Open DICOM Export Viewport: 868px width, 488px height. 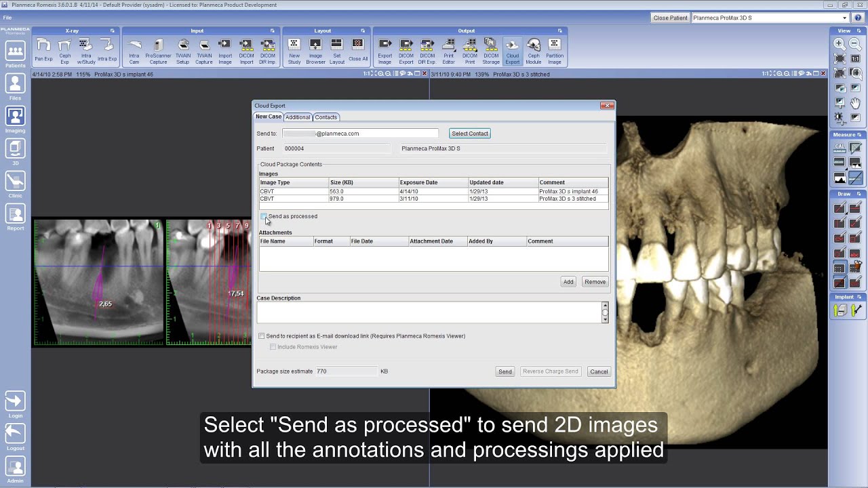(x=406, y=51)
